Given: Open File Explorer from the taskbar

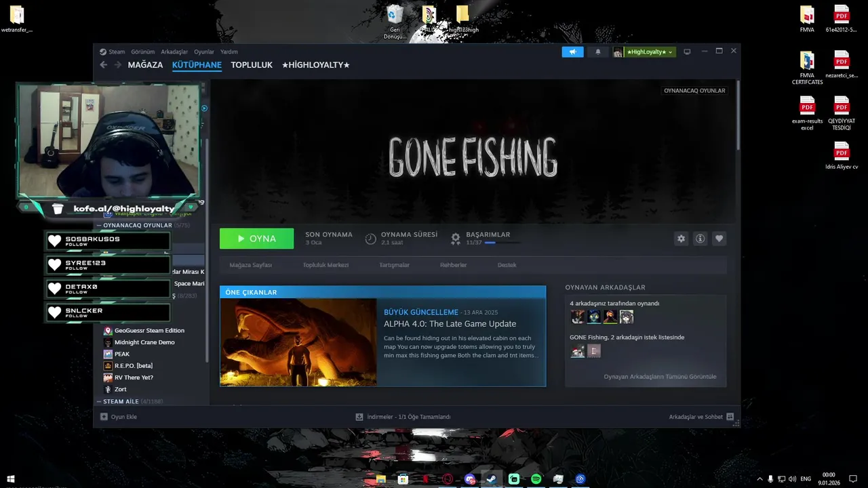Looking at the screenshot, I should (x=381, y=479).
